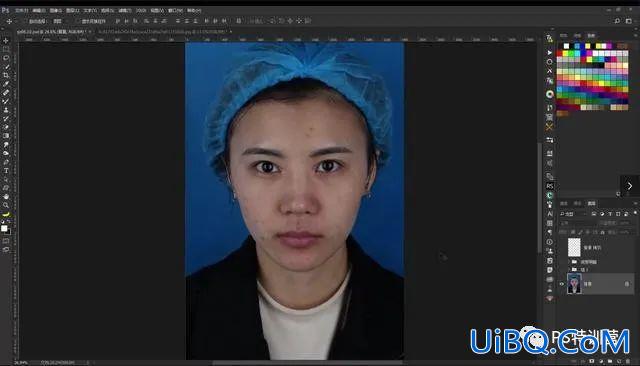640x366 pixels.
Task: Select the Pen tool
Action: pos(6,162)
